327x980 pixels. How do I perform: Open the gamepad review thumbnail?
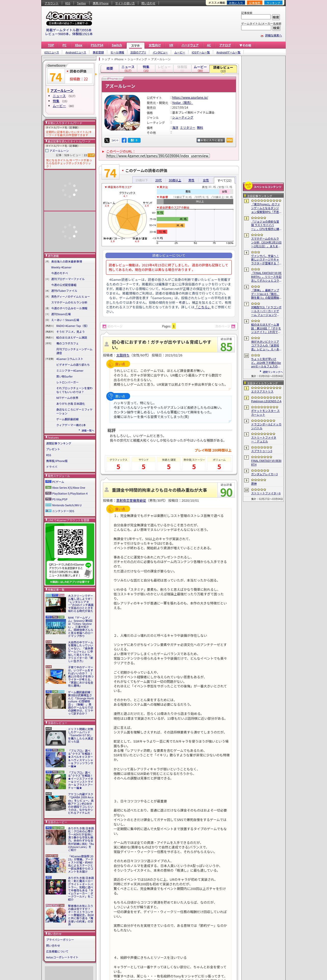[x=56, y=738]
